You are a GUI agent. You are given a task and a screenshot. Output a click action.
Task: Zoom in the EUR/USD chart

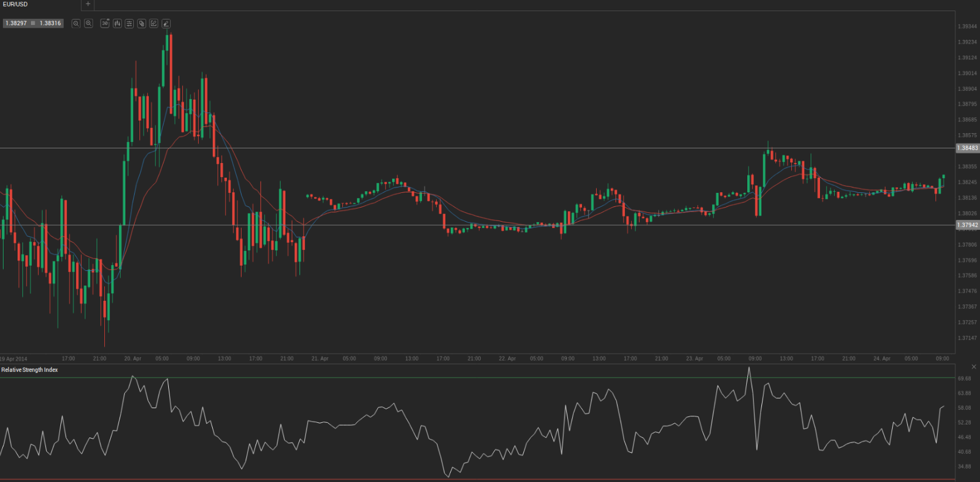click(x=89, y=23)
